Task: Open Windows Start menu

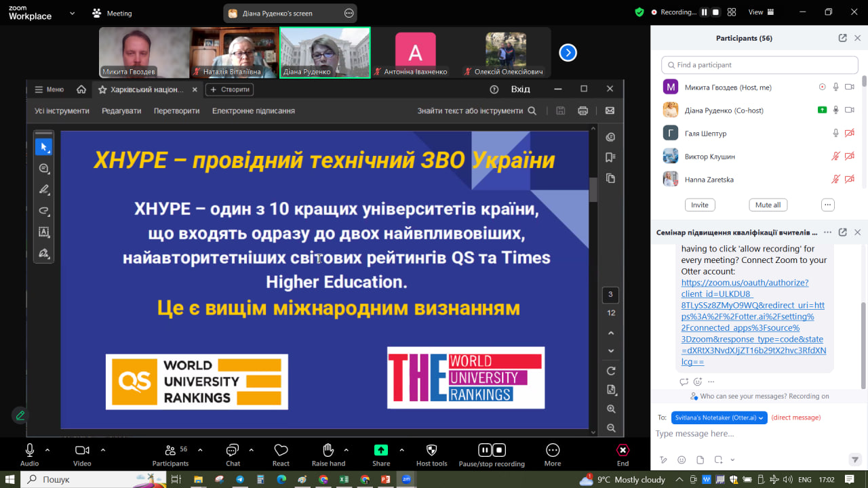Action: coord(11,479)
